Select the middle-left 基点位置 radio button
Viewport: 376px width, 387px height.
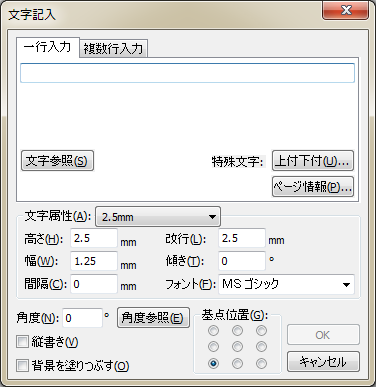coord(213,347)
